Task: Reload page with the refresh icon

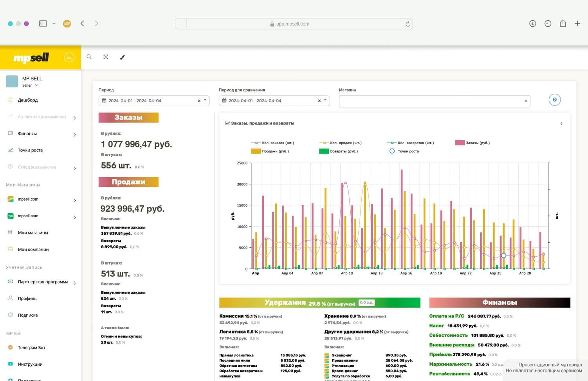Action: tap(408, 24)
